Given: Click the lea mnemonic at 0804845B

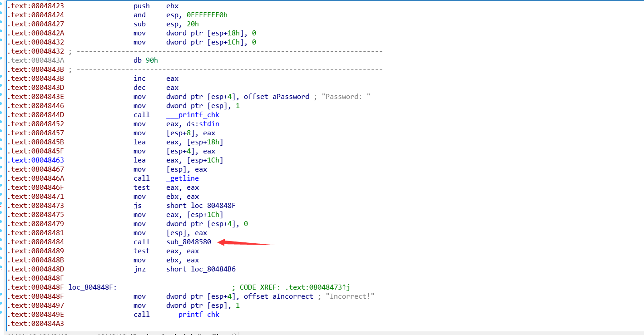Looking at the screenshot, I should 140,142.
